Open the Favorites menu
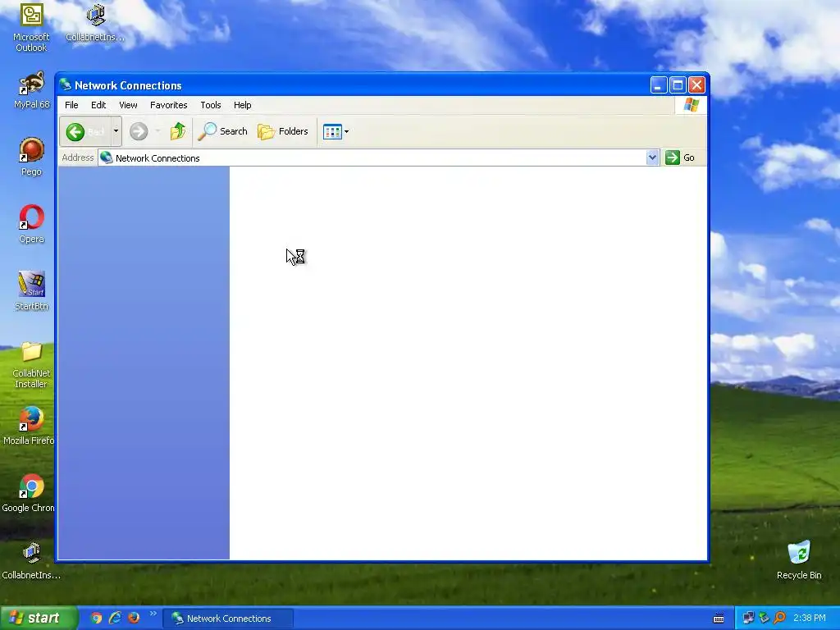840x630 pixels. pos(169,105)
